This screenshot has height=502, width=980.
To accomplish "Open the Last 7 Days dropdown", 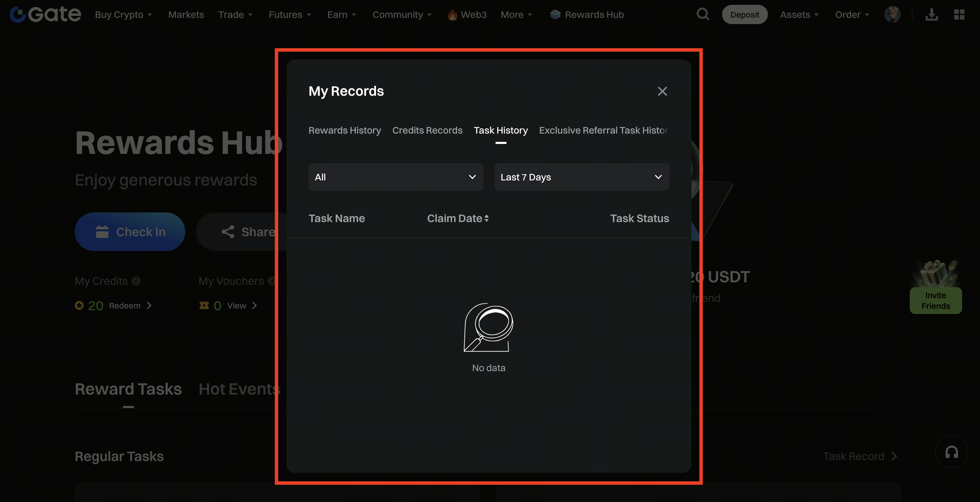I will [x=581, y=177].
